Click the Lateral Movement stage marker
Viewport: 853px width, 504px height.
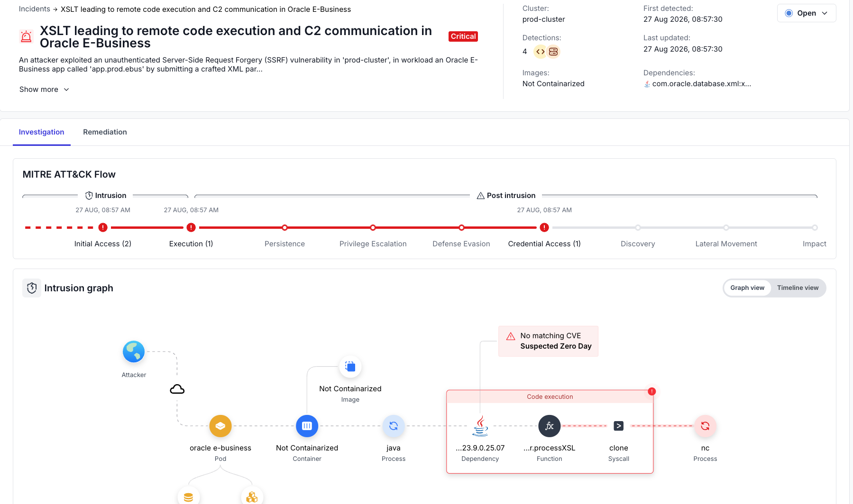pos(726,227)
